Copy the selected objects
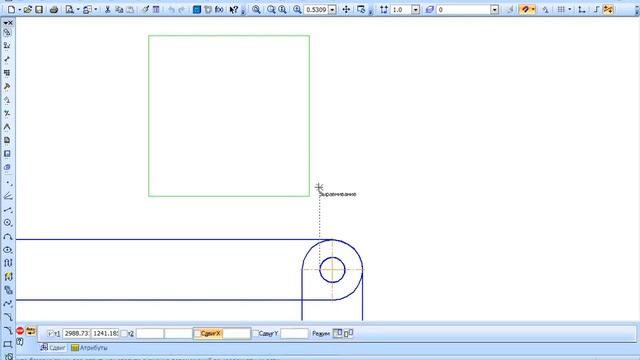 (119, 9)
